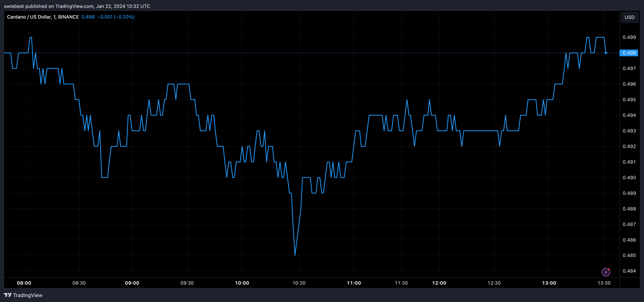The width and height of the screenshot is (644, 302).
Task: Click the 0.495 price axis label
Action: pyautogui.click(x=629, y=100)
